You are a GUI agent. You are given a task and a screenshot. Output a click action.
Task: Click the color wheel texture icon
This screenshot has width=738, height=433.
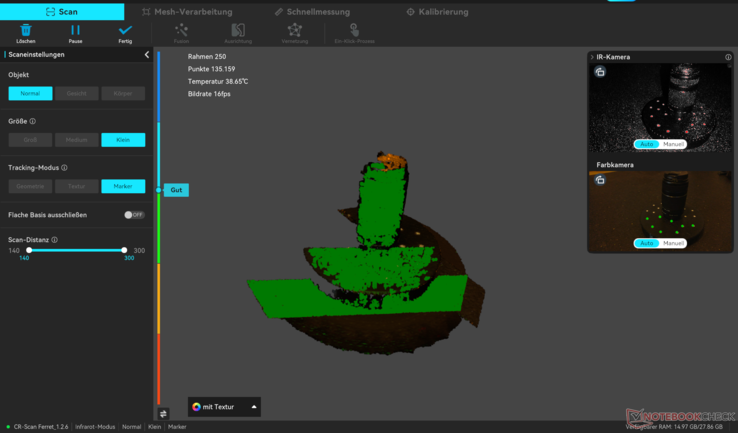tap(196, 407)
